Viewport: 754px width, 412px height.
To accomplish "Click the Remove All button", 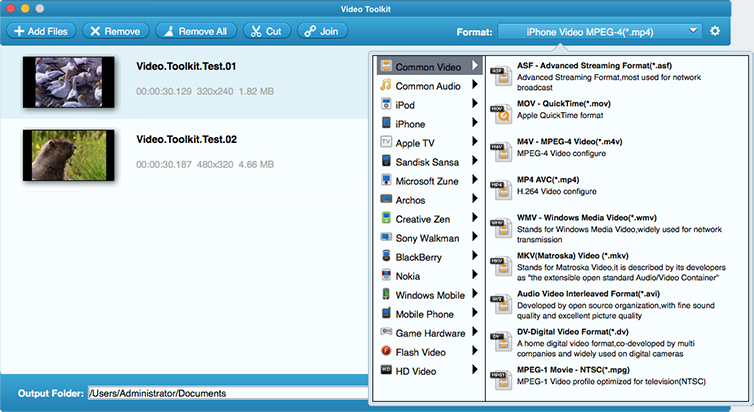I will point(195,31).
